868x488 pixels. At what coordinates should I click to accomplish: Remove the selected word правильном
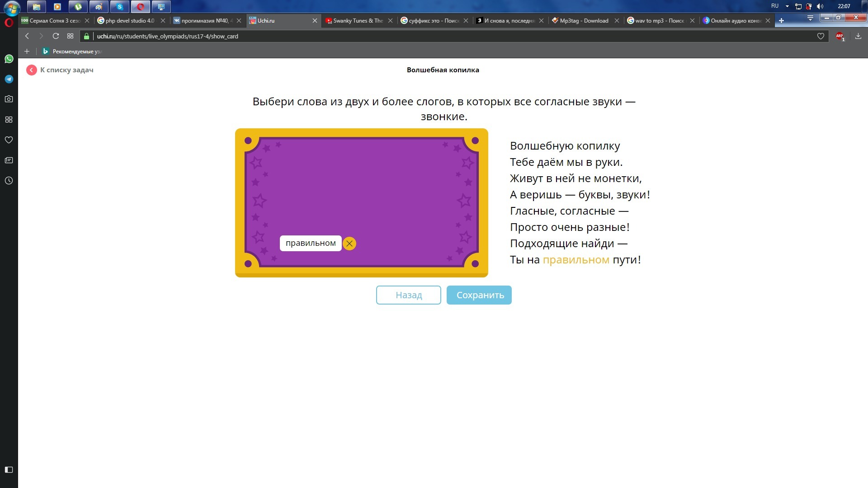(x=349, y=244)
